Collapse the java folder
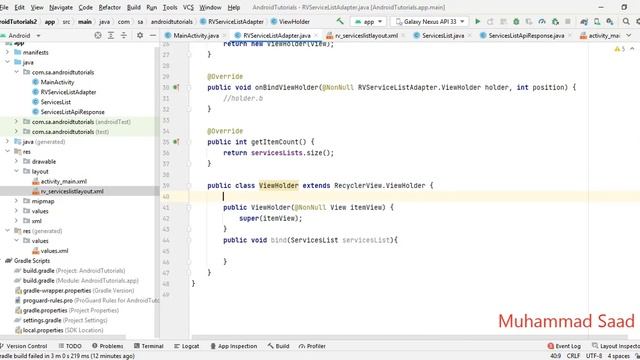The width and height of the screenshot is (640, 360). coord(7,62)
